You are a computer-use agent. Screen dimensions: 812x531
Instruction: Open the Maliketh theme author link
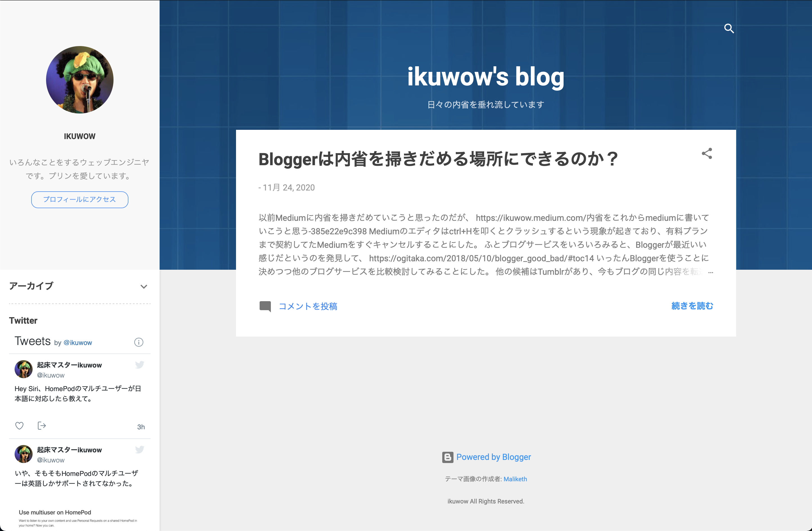click(515, 479)
